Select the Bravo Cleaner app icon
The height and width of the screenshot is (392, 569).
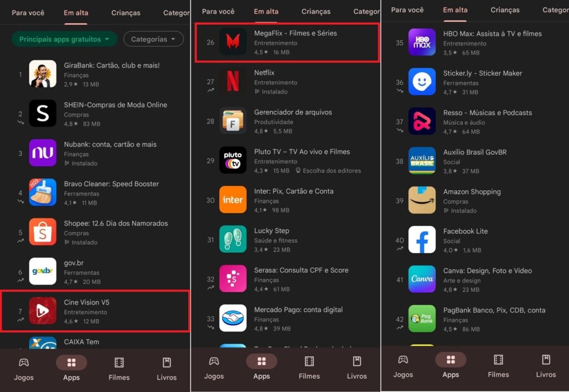[42, 193]
